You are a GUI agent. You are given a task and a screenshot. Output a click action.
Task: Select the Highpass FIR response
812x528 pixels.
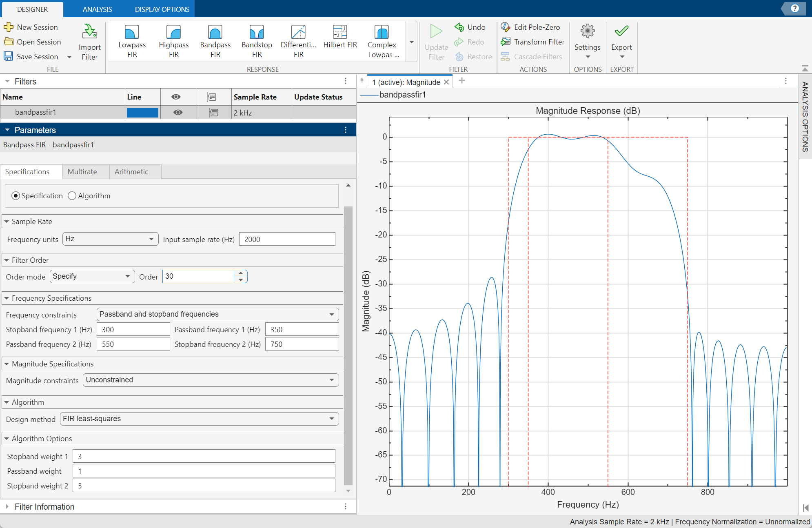point(173,40)
